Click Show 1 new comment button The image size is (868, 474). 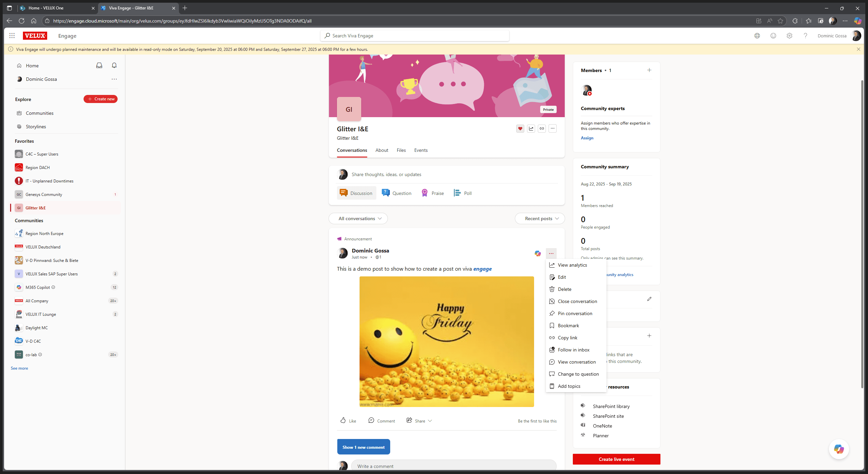coord(364,447)
